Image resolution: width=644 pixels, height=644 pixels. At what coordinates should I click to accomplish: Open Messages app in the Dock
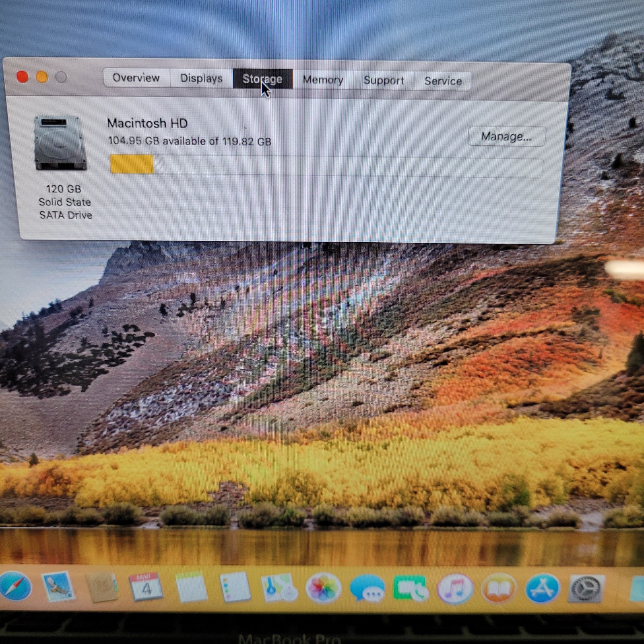[x=367, y=589]
